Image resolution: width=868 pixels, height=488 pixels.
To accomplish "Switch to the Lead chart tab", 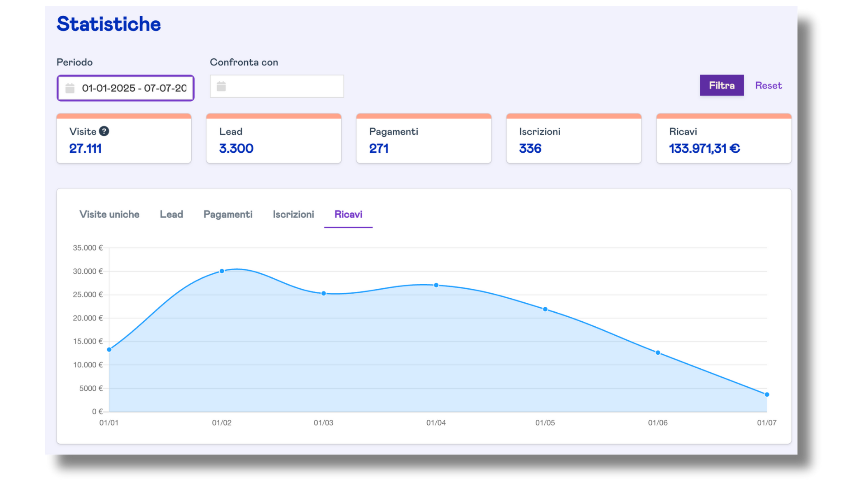I will 171,215.
